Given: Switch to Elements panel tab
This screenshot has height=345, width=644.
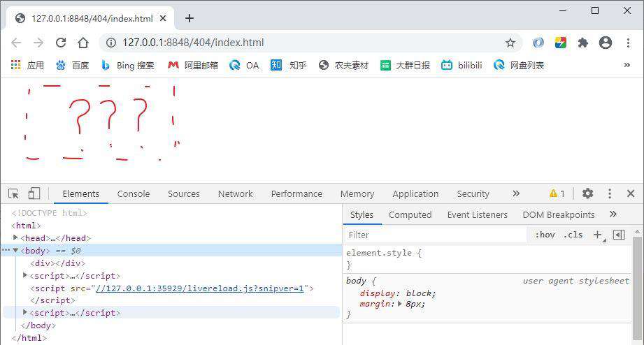Looking at the screenshot, I should [x=81, y=193].
